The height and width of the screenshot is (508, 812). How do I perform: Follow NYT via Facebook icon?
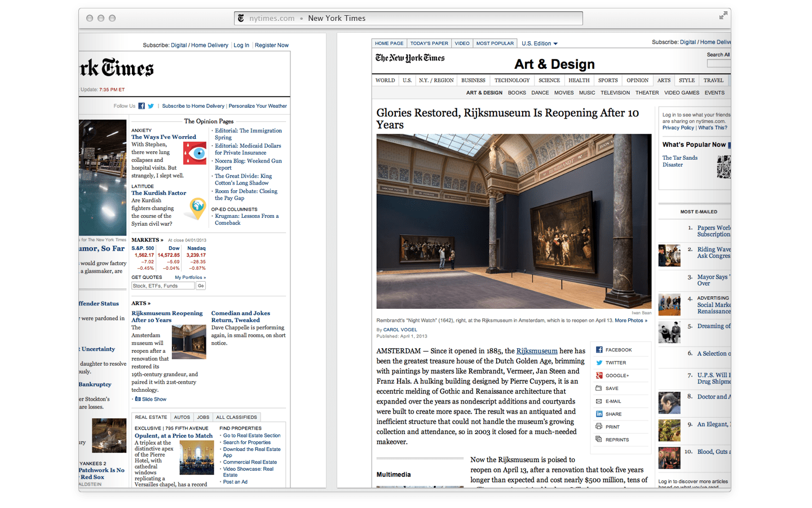(142, 106)
